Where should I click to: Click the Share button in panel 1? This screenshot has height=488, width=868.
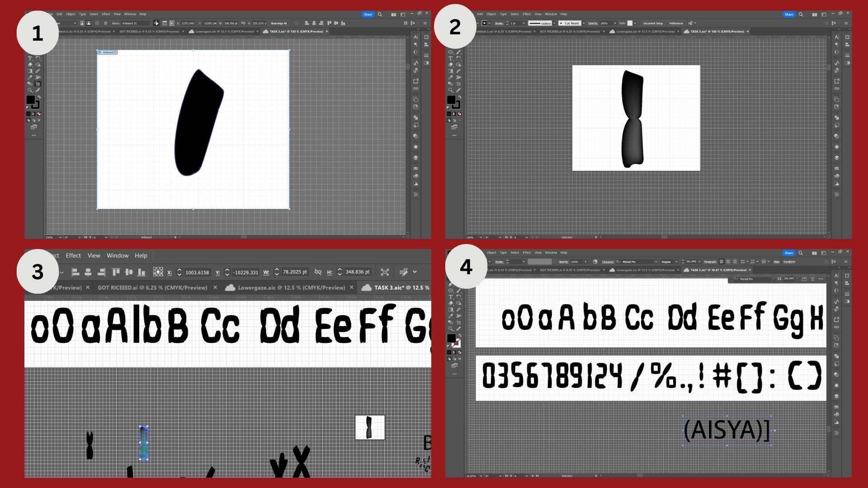[x=368, y=14]
